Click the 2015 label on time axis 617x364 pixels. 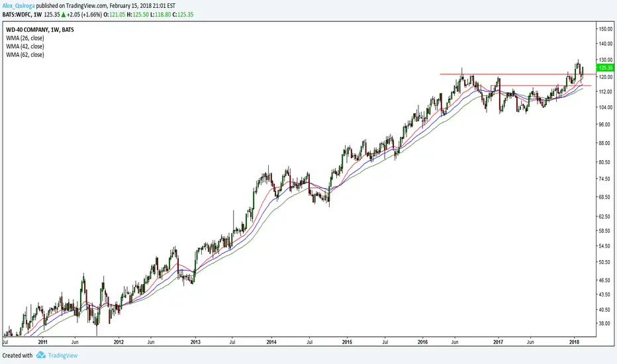[x=347, y=342]
